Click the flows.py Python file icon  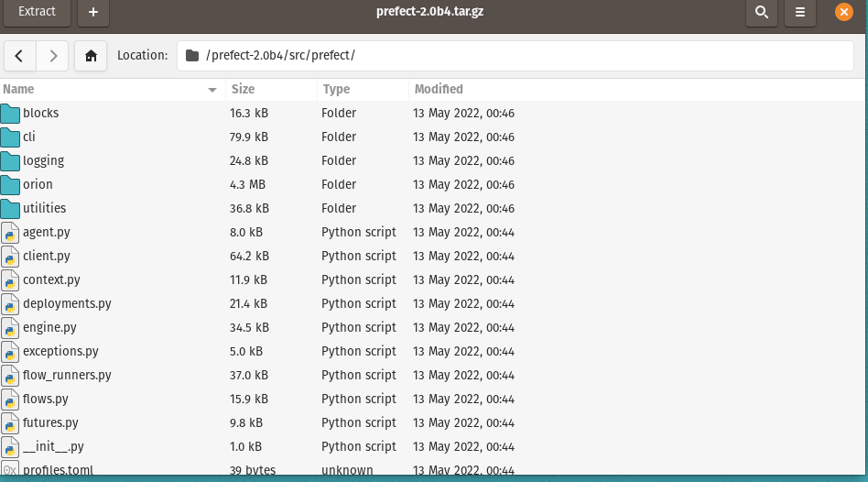(x=10, y=400)
